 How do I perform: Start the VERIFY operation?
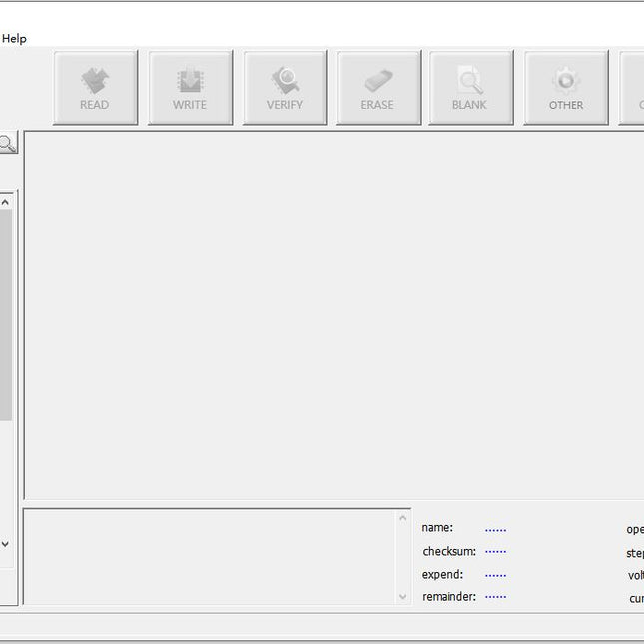point(285,88)
